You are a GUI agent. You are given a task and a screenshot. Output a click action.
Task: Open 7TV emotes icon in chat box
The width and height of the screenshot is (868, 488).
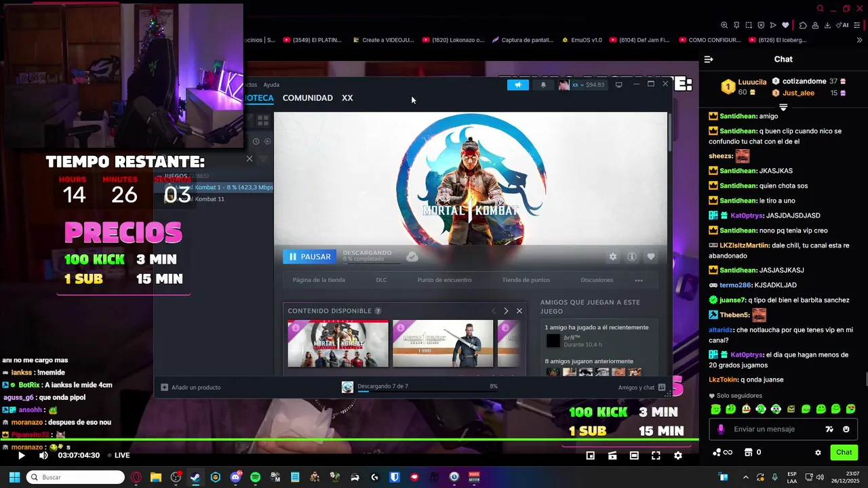pos(829,429)
